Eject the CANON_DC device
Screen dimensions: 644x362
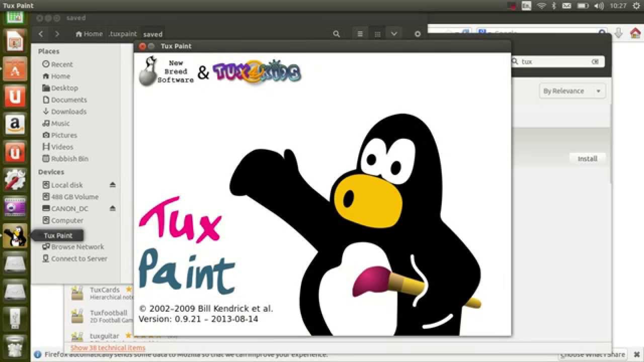pos(112,208)
